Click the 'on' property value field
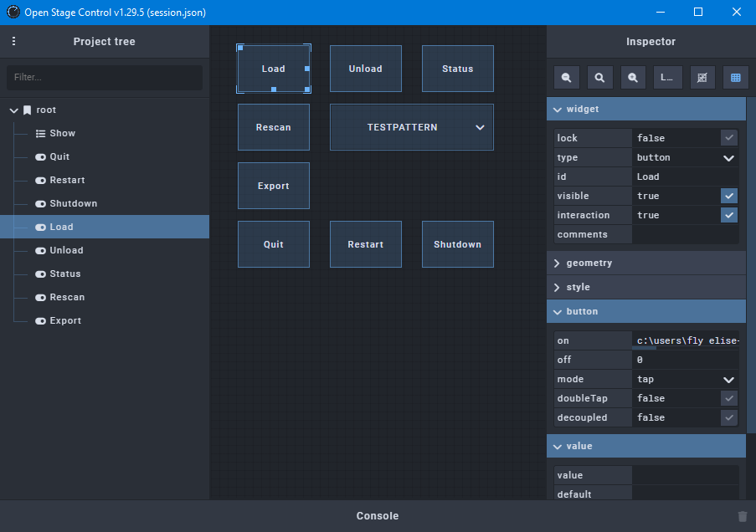Viewport: 756px width, 532px height. (685, 340)
